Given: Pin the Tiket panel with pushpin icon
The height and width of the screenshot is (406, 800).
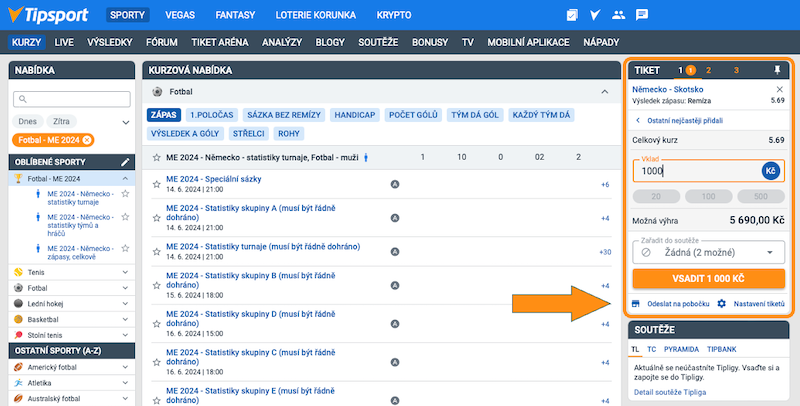Looking at the screenshot, I should pos(777,70).
